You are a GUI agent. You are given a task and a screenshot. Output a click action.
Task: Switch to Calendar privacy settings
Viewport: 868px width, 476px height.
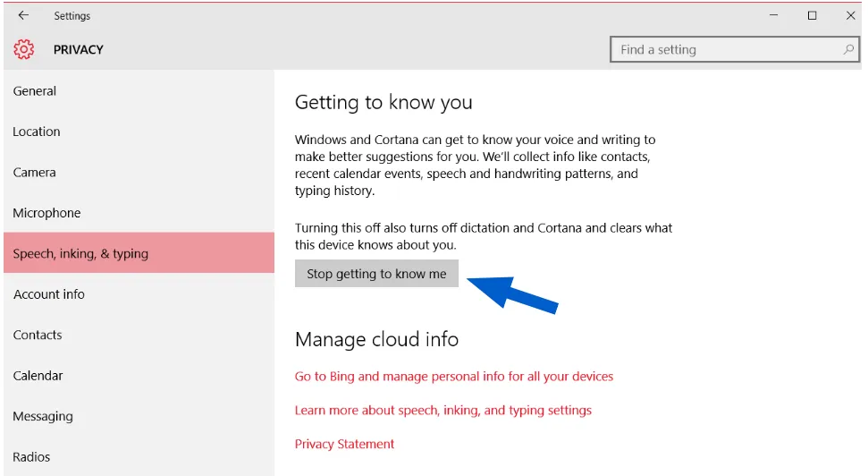[x=139, y=376]
